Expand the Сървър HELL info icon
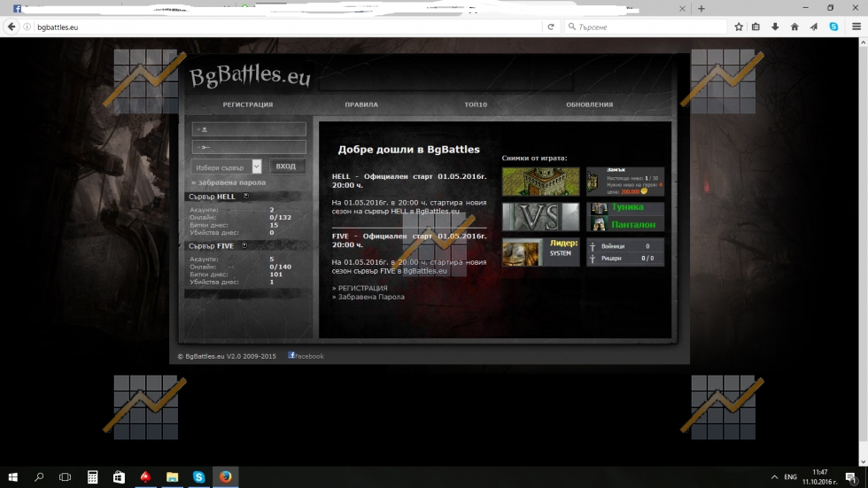Image resolution: width=868 pixels, height=488 pixels. (x=246, y=196)
